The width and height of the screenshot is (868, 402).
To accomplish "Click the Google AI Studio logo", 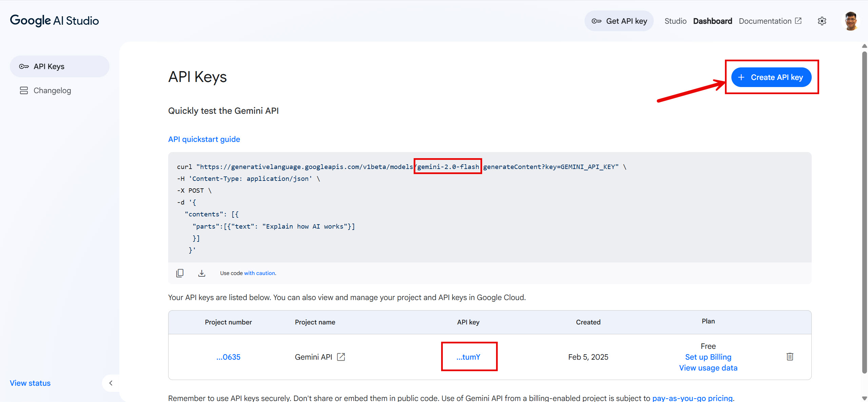I will pos(54,21).
